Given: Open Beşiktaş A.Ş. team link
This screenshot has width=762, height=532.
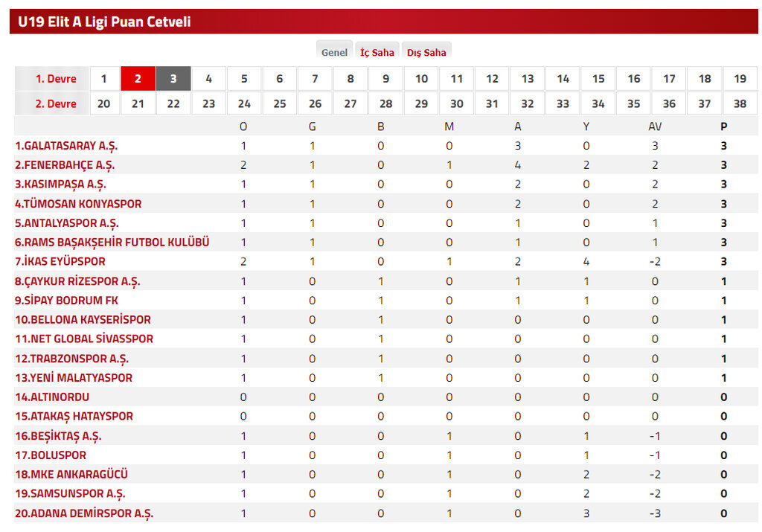Looking at the screenshot, I should click(58, 436).
